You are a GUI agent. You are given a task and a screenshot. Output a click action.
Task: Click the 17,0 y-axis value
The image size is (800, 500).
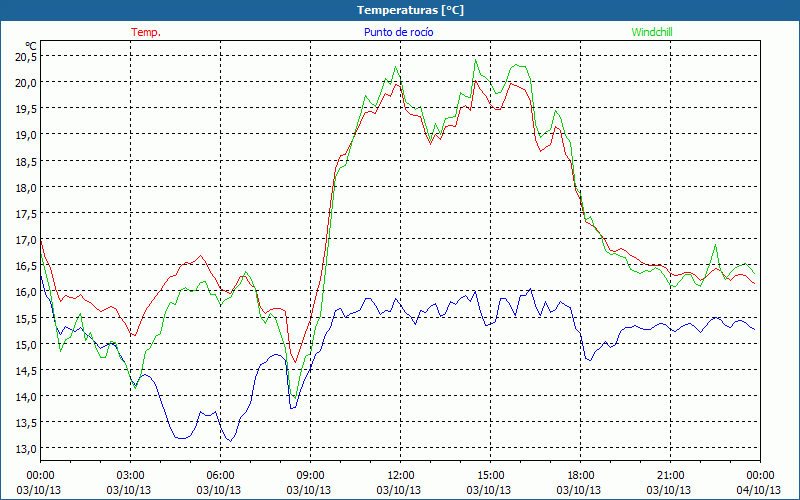click(26, 240)
